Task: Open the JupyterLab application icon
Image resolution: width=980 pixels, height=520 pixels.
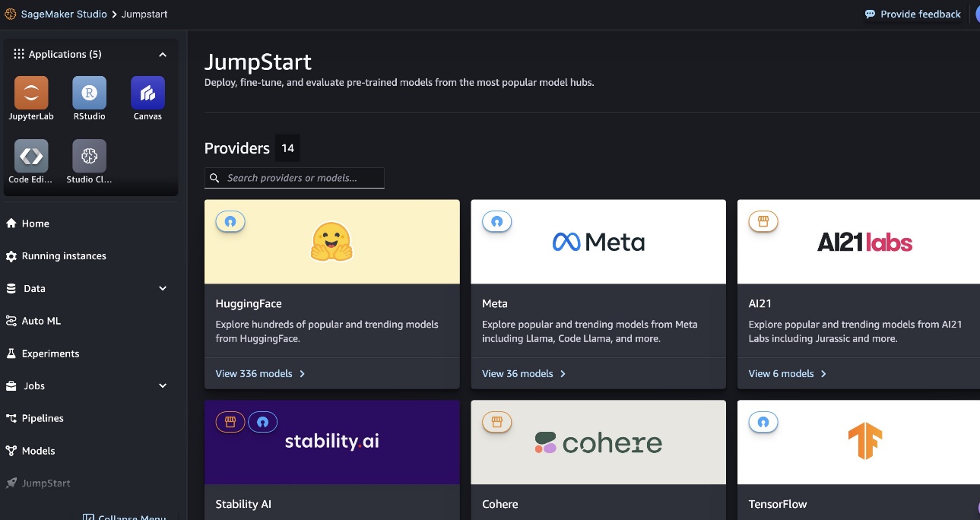Action: (31, 93)
